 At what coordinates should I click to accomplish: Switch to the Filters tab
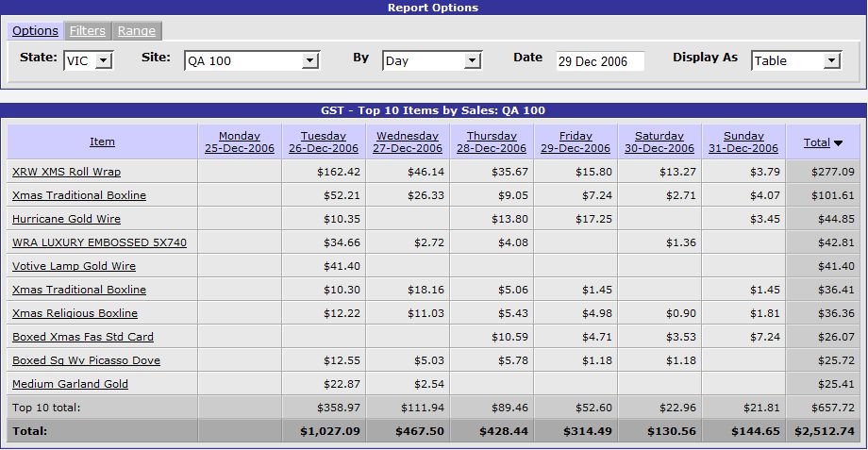[88, 31]
